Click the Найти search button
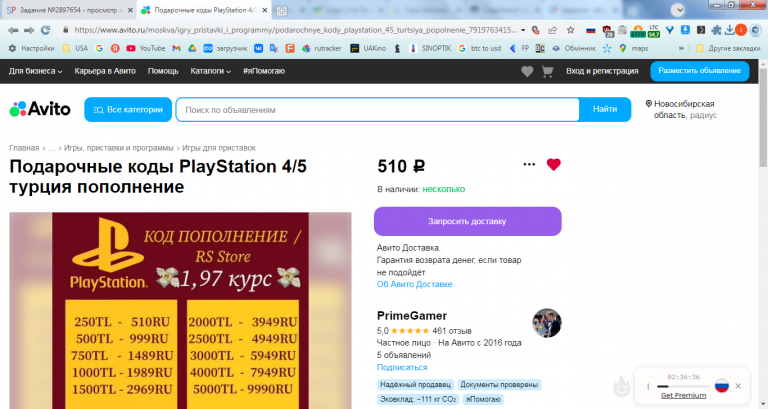Screen dimensions: 768x409 pos(605,109)
